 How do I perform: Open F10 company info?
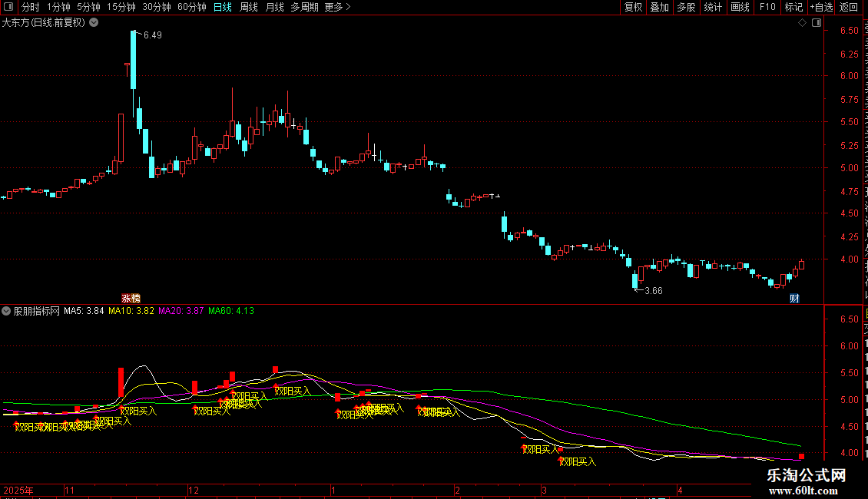tap(767, 7)
